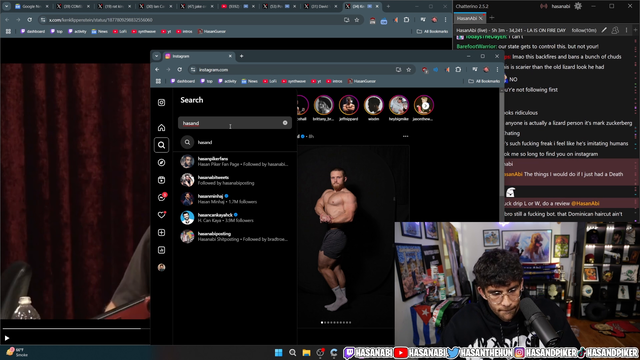Reload the x.com page
640x360 pixels.
[x=29, y=20]
